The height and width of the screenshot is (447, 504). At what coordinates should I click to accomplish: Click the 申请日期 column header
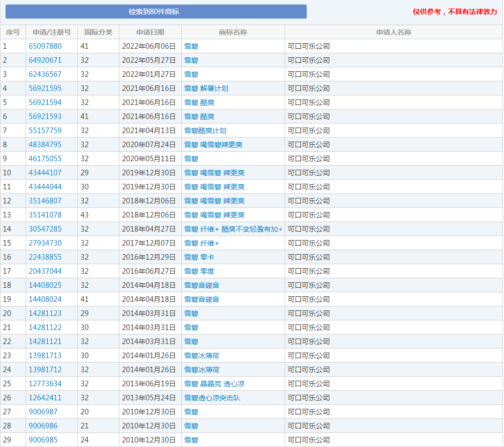[150, 32]
